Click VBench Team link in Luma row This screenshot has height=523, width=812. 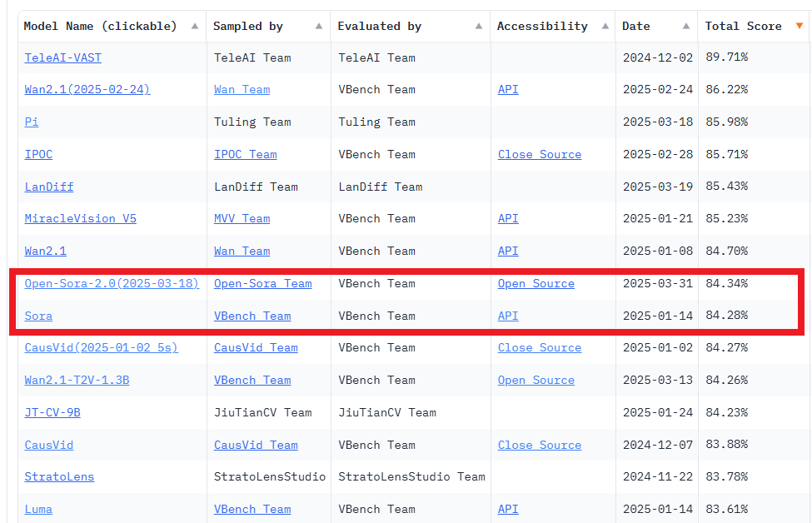[252, 509]
